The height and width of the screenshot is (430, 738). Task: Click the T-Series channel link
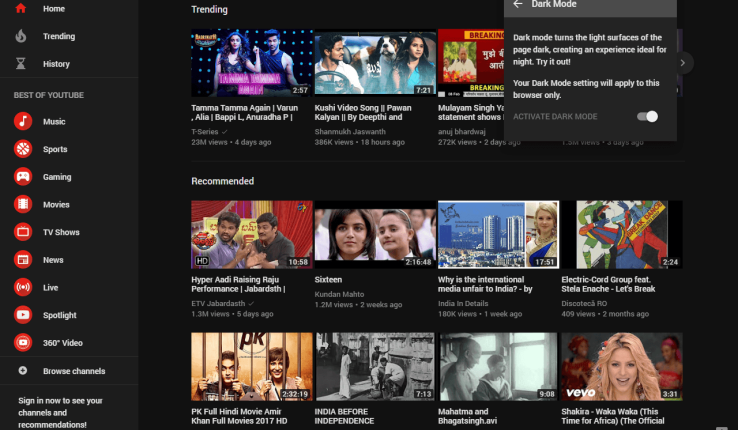(206, 131)
